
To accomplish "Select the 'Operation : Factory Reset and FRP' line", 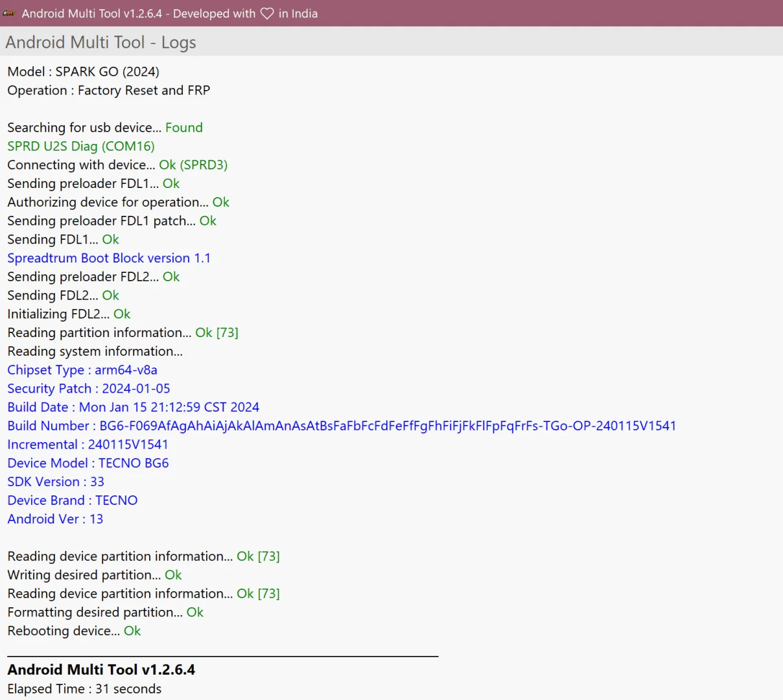I will point(109,90).
